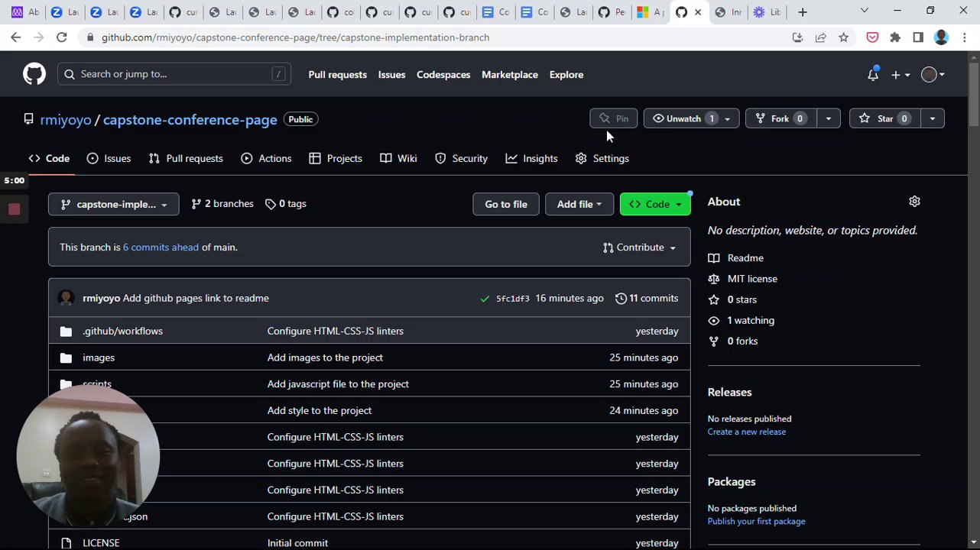Open the Add file dropdown
The width and height of the screenshot is (980, 550).
pyautogui.click(x=579, y=204)
